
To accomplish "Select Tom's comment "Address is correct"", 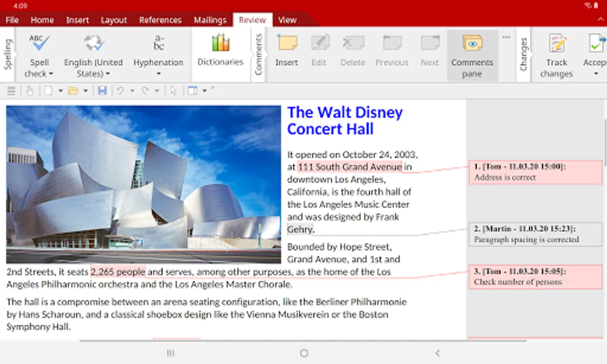I will [x=535, y=172].
